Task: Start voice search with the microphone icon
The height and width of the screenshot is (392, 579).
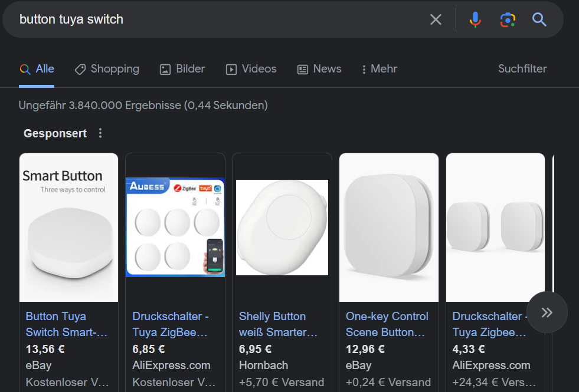Action: click(x=475, y=19)
